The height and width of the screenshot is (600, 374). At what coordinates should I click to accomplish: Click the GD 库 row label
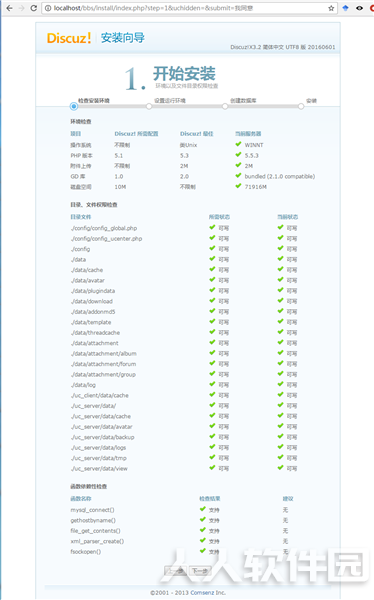[x=78, y=176]
